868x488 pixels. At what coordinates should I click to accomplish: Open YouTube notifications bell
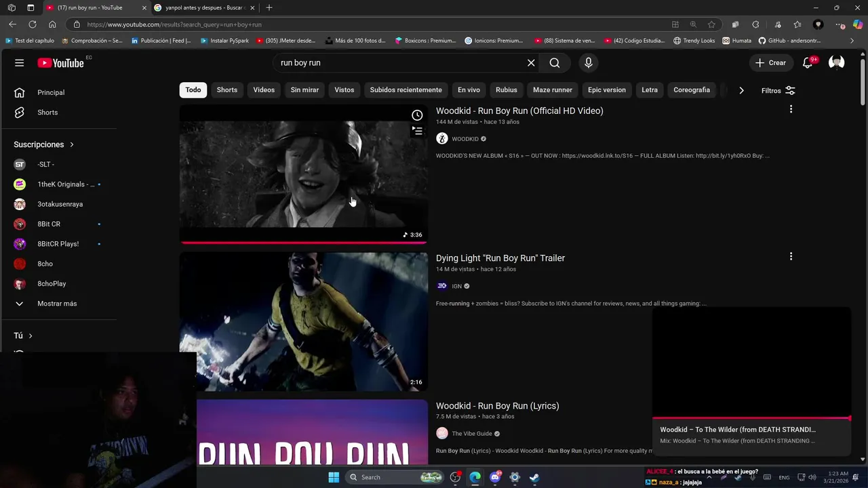808,63
